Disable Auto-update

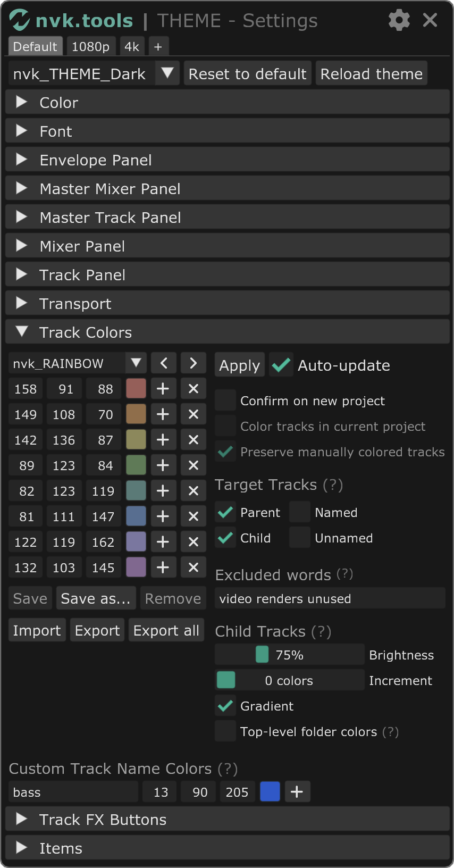coord(281,365)
